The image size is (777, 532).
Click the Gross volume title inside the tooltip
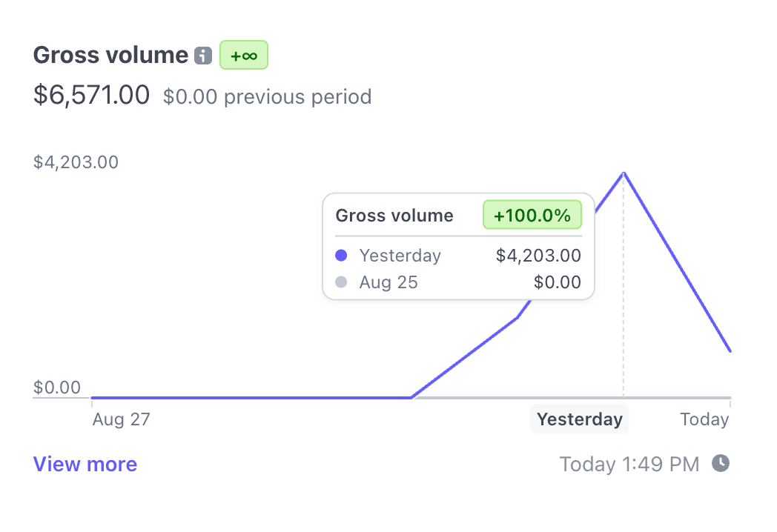click(394, 216)
